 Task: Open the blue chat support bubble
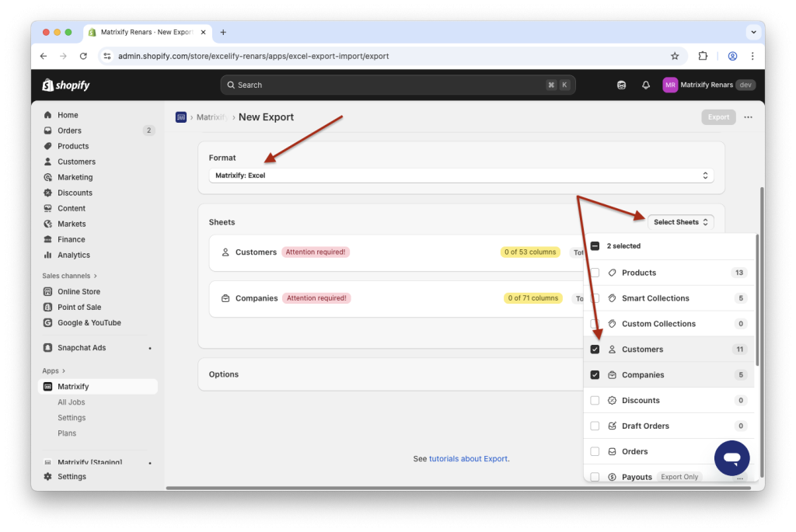pos(731,458)
